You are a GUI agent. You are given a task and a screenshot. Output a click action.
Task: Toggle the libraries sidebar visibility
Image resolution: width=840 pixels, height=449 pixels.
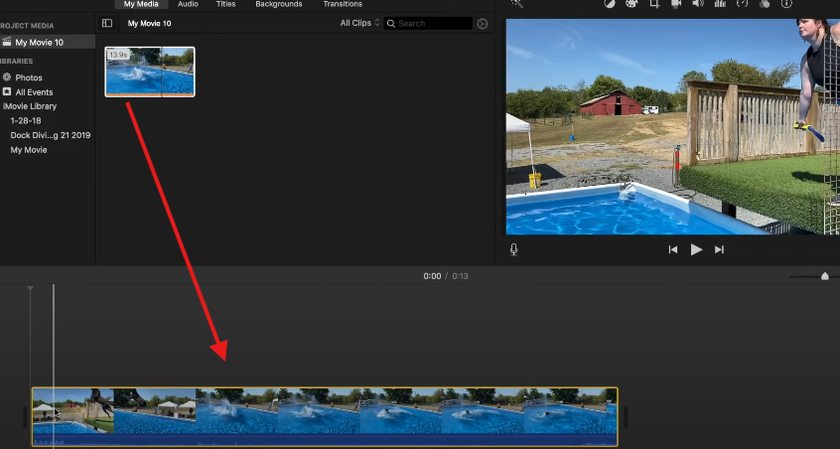click(107, 23)
